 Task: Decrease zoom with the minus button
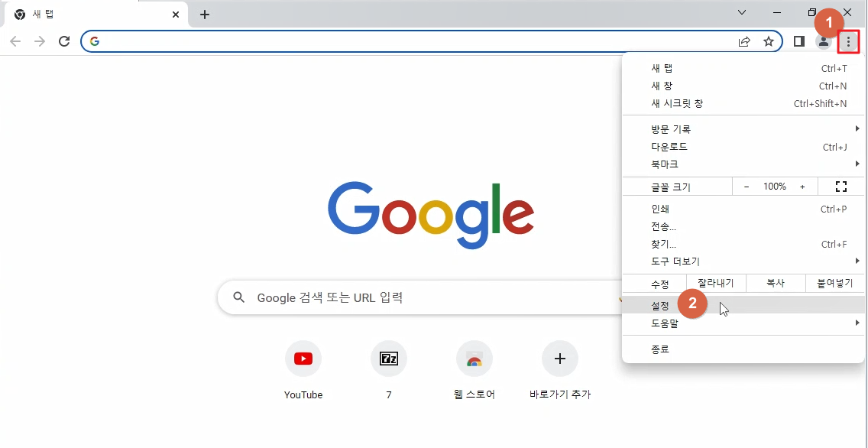747,187
